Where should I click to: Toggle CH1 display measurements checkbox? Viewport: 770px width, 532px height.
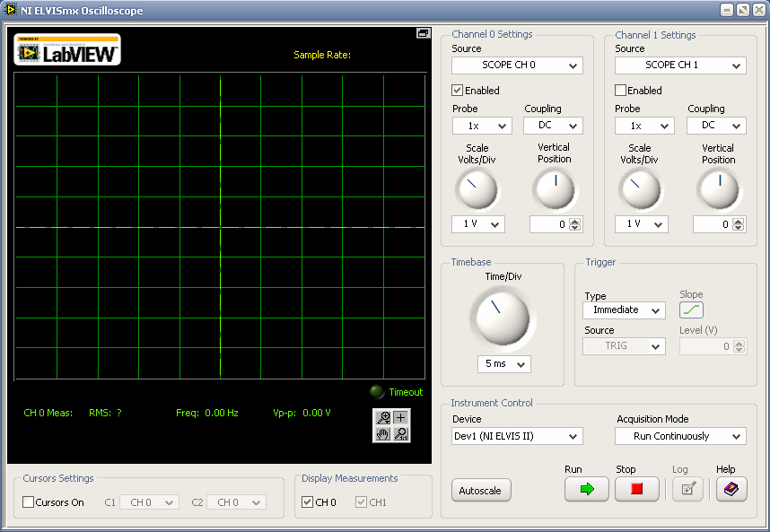point(361,502)
